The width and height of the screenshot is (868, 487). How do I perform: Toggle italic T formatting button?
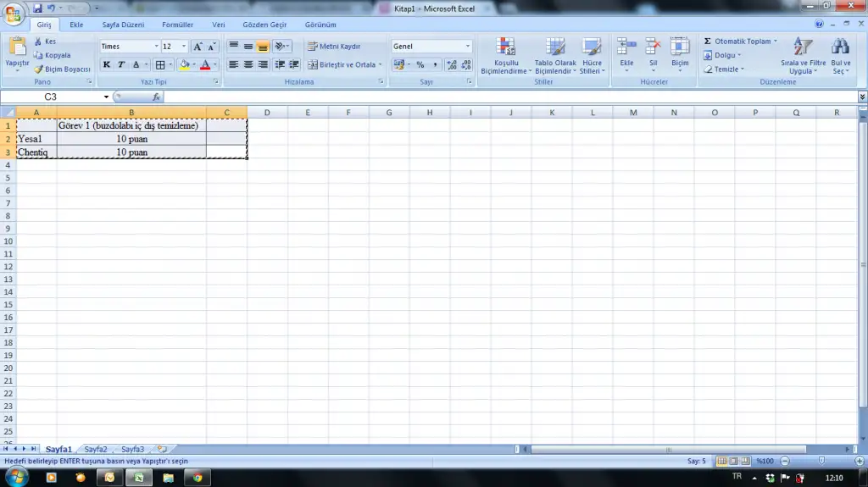pyautogui.click(x=121, y=65)
